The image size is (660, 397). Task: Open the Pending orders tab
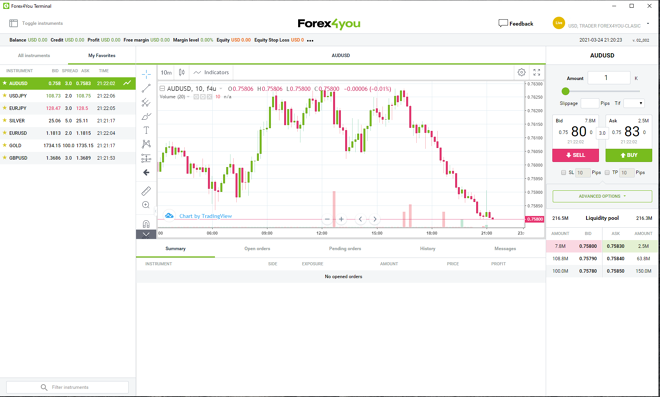click(345, 248)
